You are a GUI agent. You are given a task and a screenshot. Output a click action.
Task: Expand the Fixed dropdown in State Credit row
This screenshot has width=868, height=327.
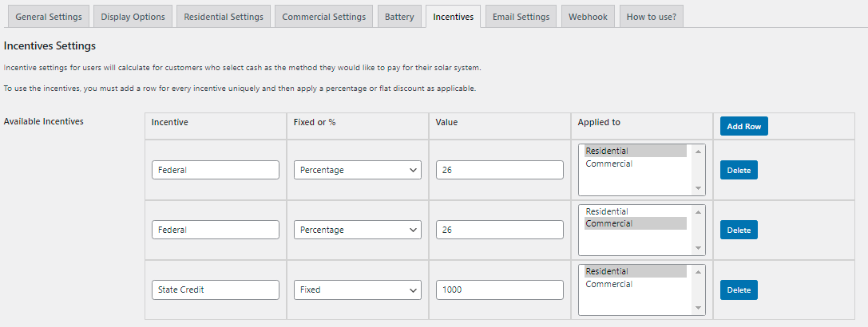pos(358,290)
